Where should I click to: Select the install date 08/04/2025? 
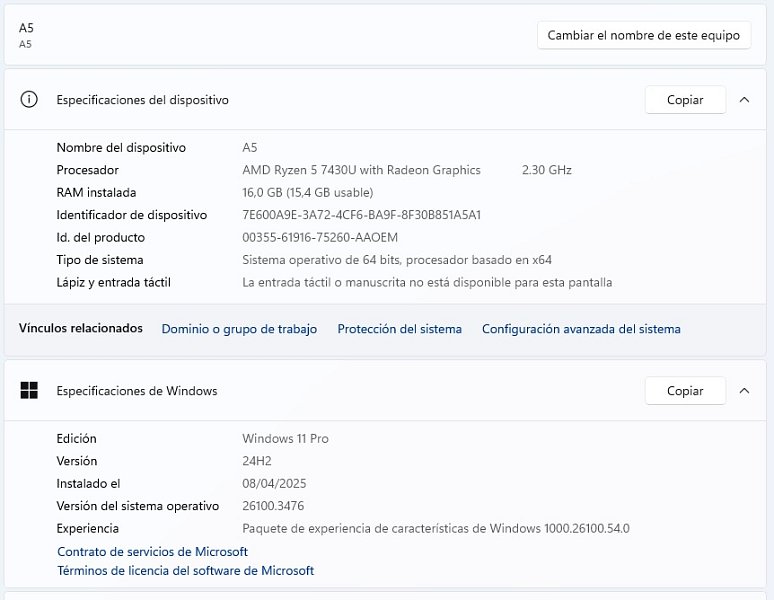(274, 484)
